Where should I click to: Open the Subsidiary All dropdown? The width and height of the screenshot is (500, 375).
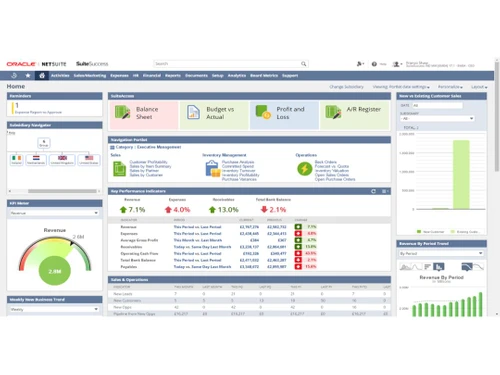(437, 118)
